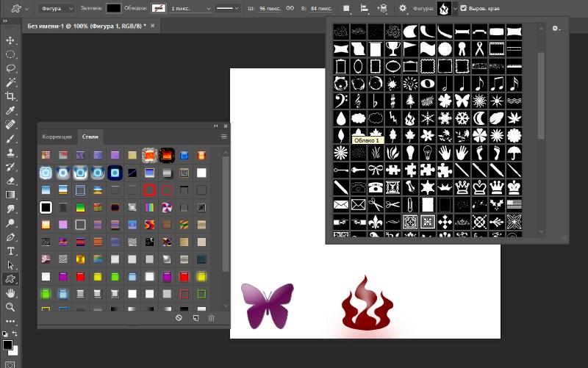Open the Обводка stroke color swatch
This screenshot has height=368, width=588.
(159, 8)
